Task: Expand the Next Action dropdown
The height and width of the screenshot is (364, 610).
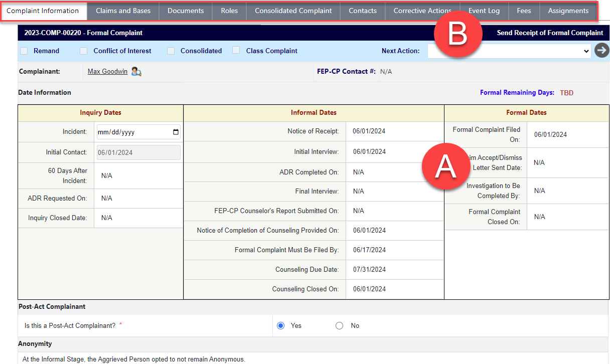Action: pyautogui.click(x=509, y=51)
